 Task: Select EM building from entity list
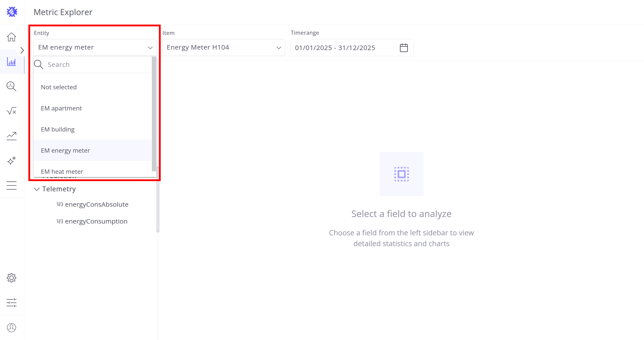pos(58,130)
